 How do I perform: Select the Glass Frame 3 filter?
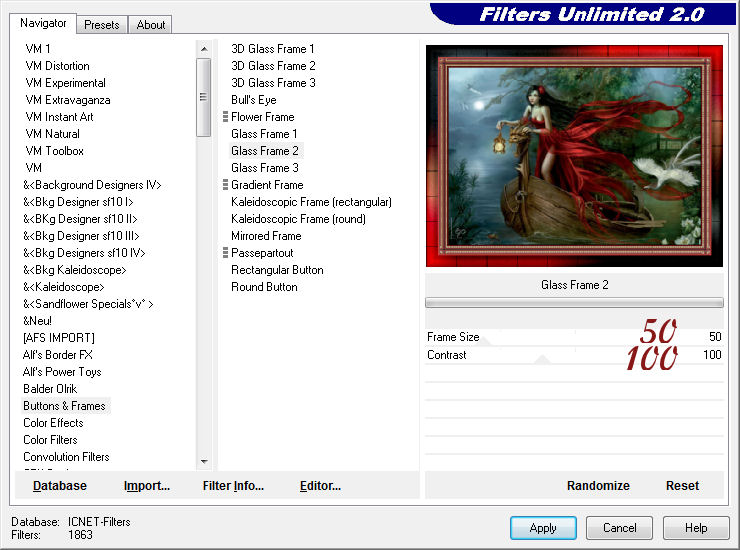click(x=265, y=168)
